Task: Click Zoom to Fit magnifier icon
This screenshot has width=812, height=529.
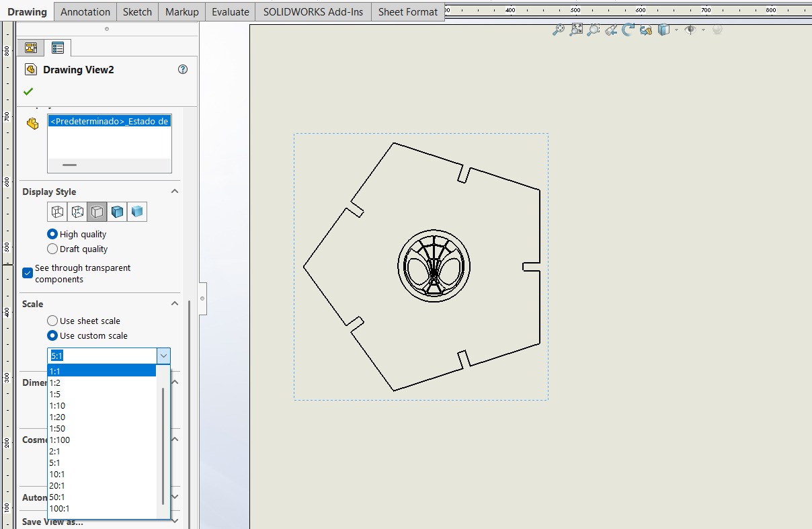Action: [x=559, y=30]
